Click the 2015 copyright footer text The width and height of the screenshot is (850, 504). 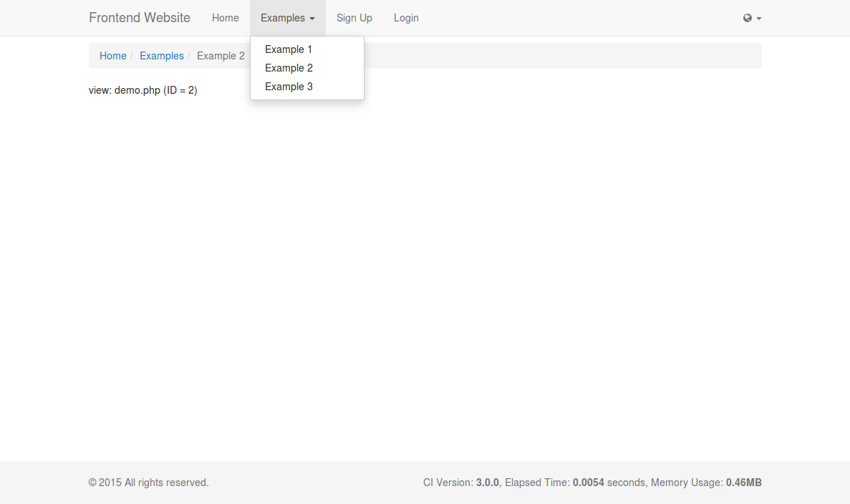click(x=148, y=483)
